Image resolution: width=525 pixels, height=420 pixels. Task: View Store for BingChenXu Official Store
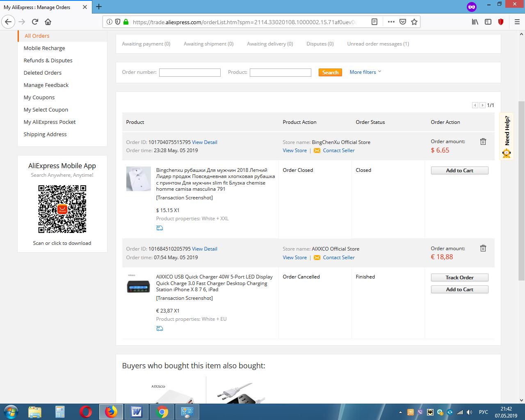294,151
